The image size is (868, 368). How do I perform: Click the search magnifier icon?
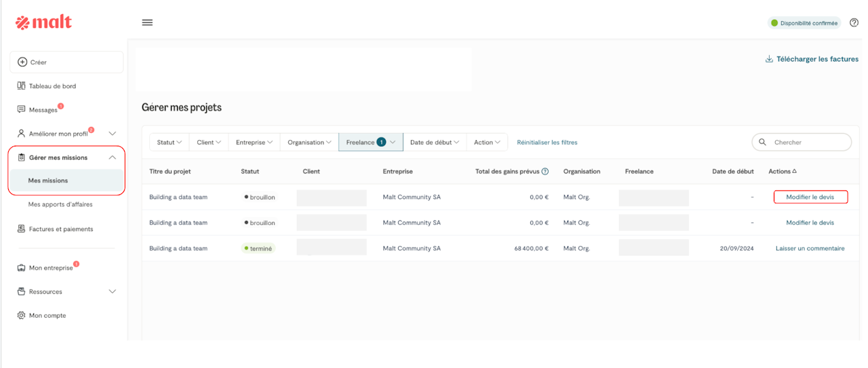763,142
